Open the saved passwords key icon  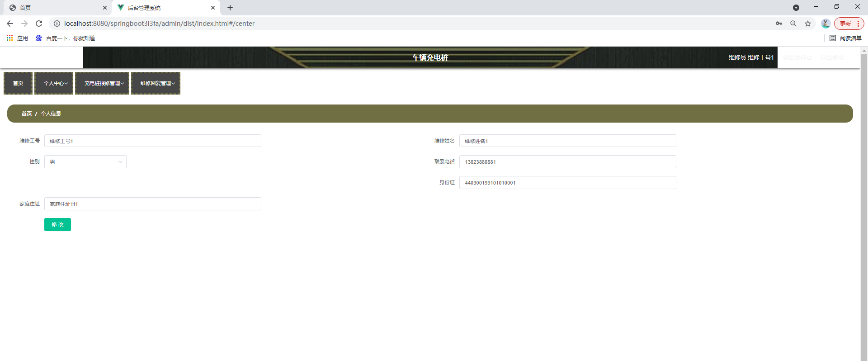(x=779, y=24)
